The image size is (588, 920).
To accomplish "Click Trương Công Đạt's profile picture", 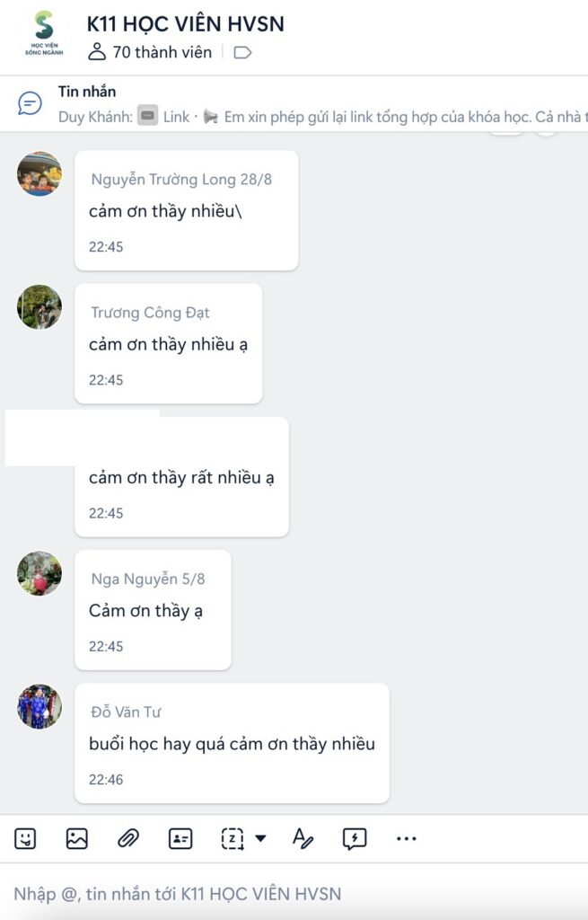I will [x=39, y=307].
